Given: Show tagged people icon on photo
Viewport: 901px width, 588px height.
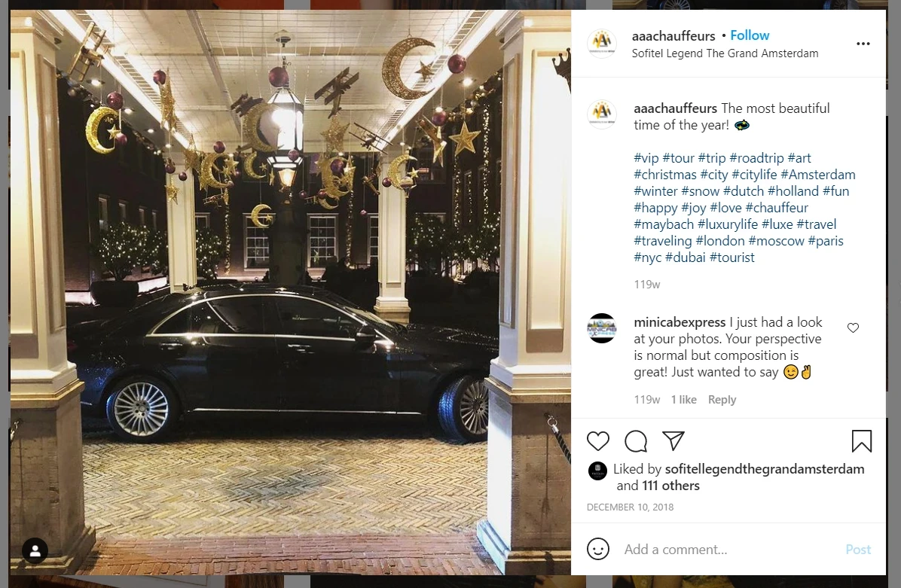Looking at the screenshot, I should point(35,550).
